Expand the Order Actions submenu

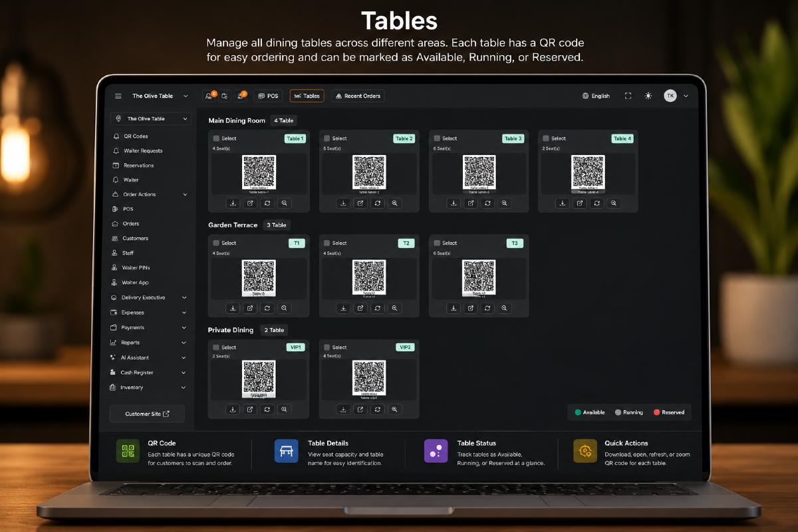point(184,194)
